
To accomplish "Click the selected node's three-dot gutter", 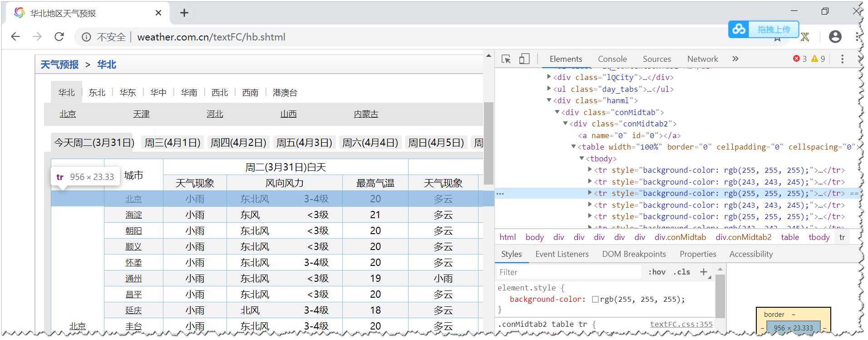I will pos(500,194).
